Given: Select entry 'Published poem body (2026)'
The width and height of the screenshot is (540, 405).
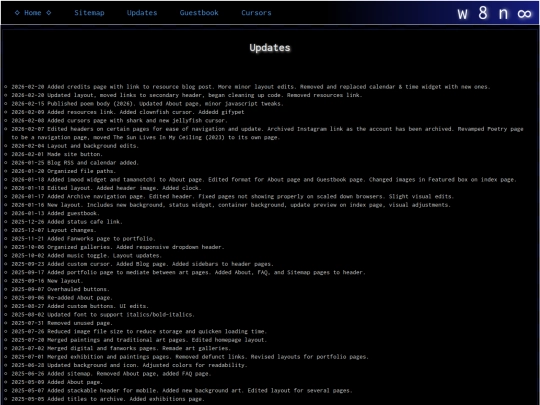Looking at the screenshot, I should pyautogui.click(x=147, y=104).
